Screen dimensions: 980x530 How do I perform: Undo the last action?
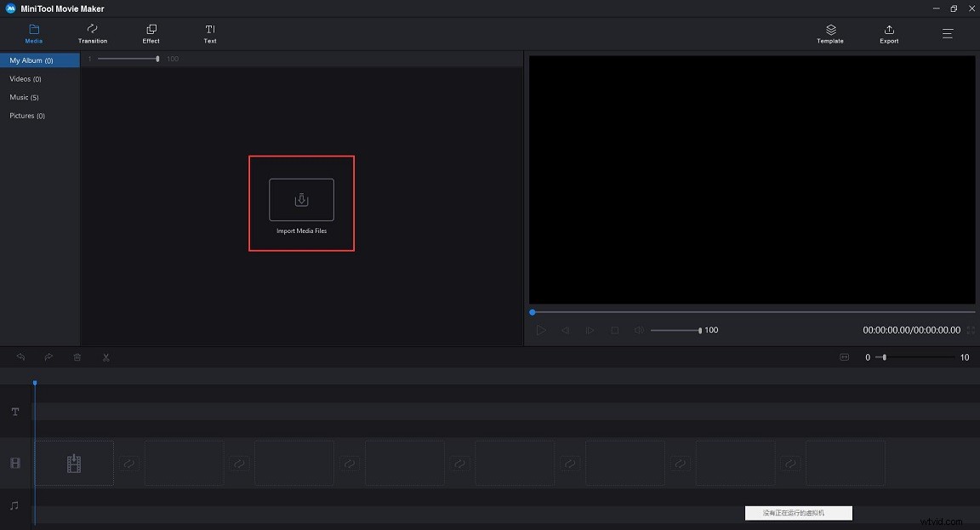point(20,357)
